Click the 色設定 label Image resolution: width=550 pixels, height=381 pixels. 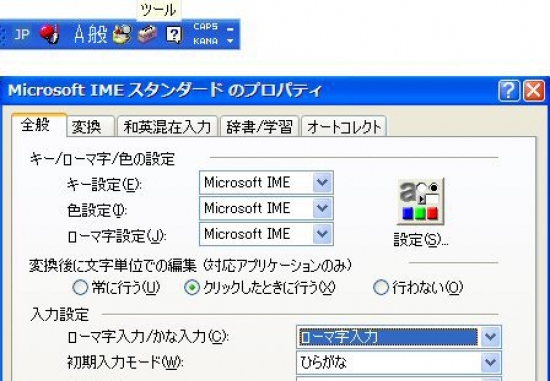point(97,210)
